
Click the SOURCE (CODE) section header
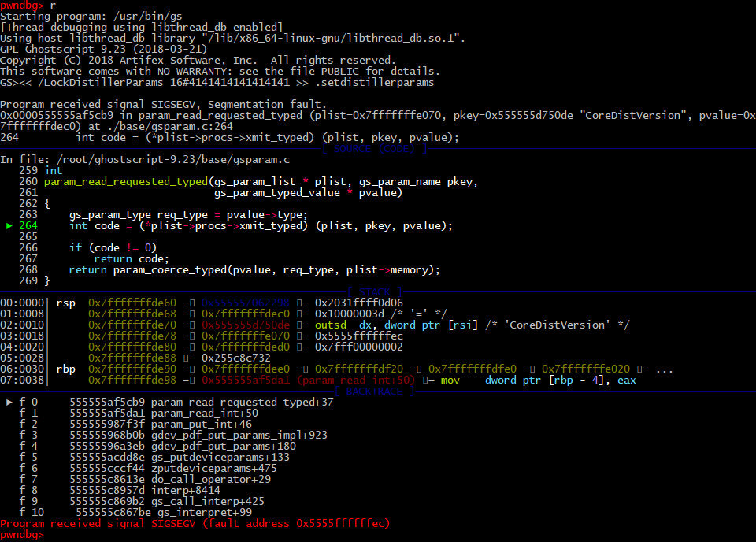(x=375, y=149)
